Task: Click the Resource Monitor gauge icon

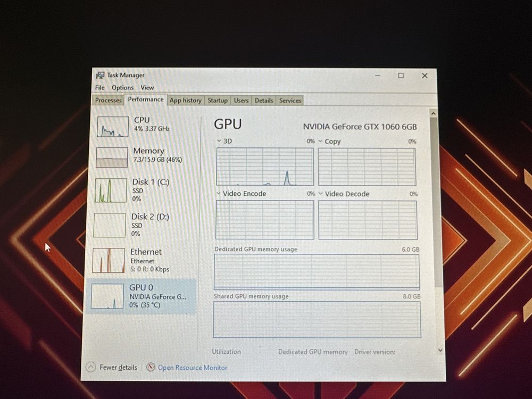Action: click(151, 367)
